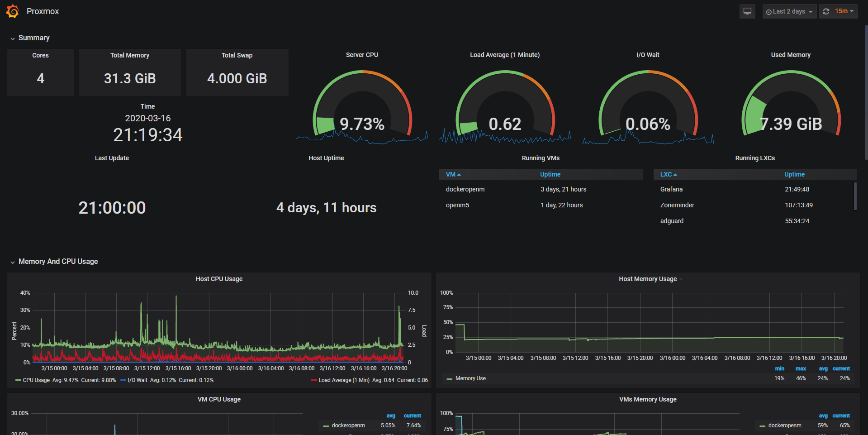The width and height of the screenshot is (868, 435).
Task: Click the Last Update value 21:00:00
Action: pos(112,208)
